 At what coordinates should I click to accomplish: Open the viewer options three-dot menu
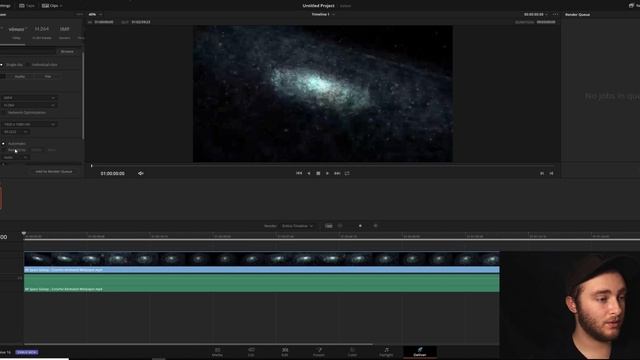[x=555, y=14]
